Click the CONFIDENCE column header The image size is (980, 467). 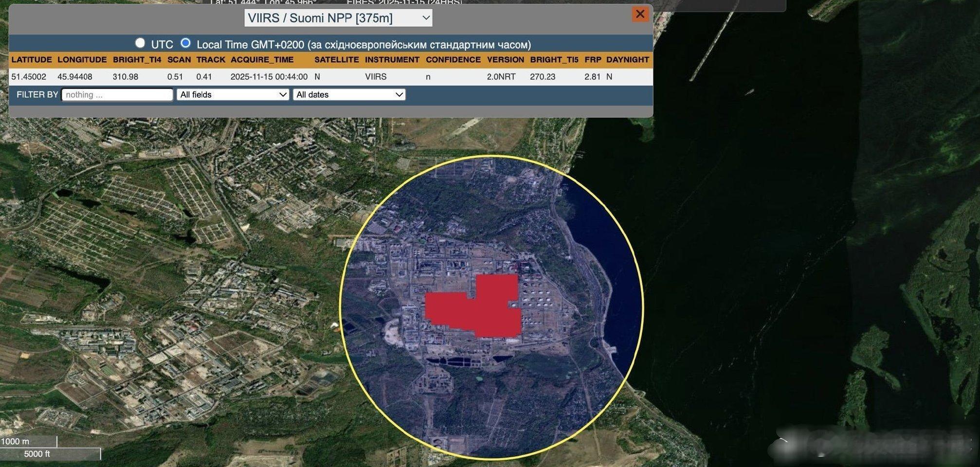tap(453, 60)
